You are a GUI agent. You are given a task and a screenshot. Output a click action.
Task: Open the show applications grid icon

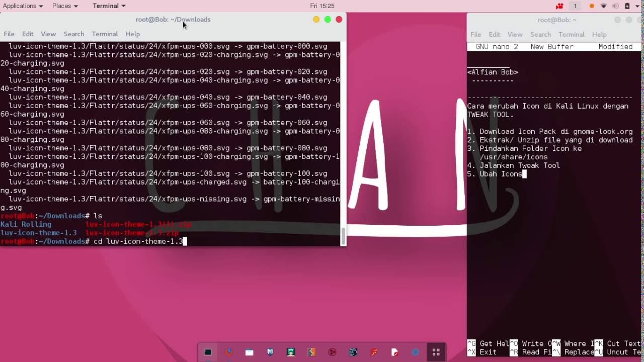pos(436,352)
